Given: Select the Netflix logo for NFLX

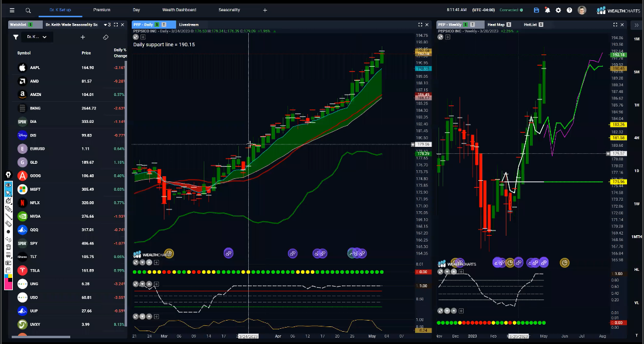Looking at the screenshot, I should (23, 203).
